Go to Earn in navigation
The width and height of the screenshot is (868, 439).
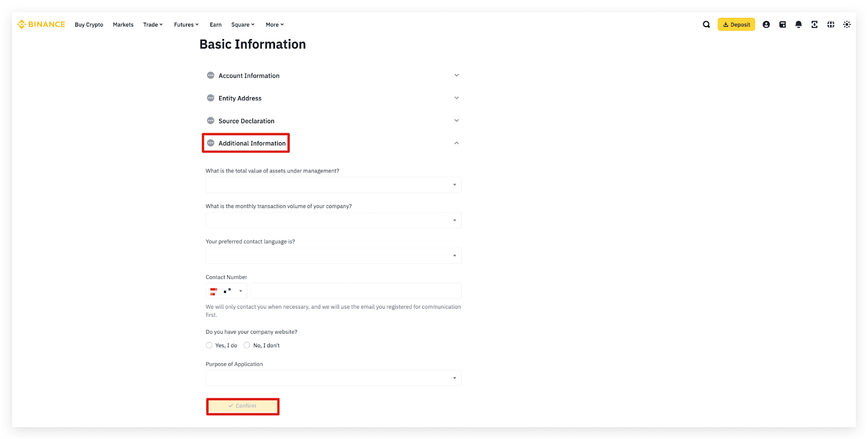coord(216,25)
